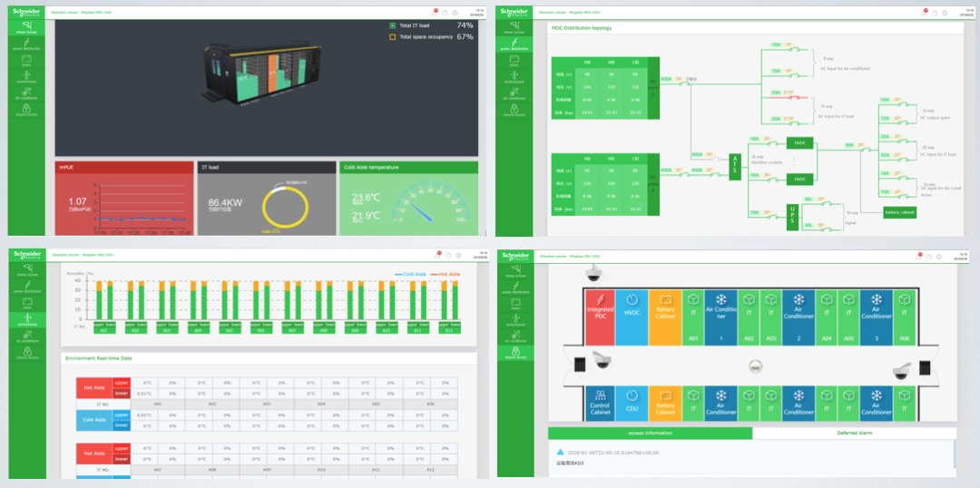The image size is (980, 488).
Task: Select the Control Cabinet tile
Action: coord(600,400)
